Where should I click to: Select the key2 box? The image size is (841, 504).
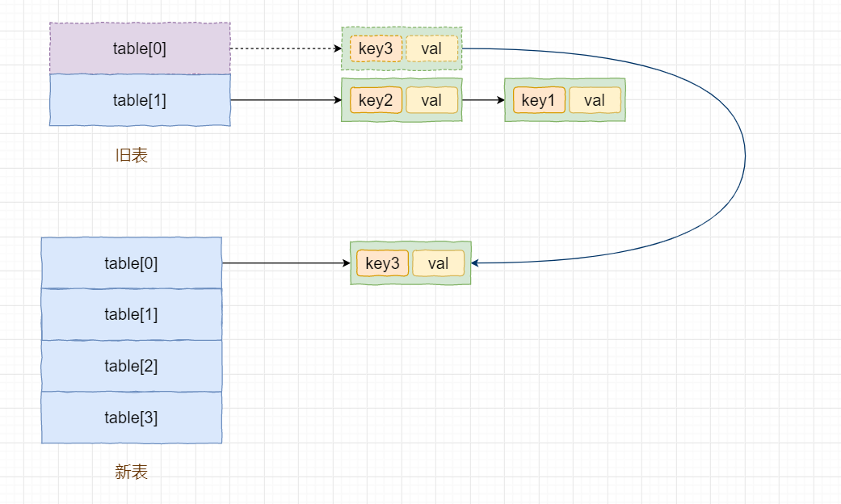[x=376, y=100]
